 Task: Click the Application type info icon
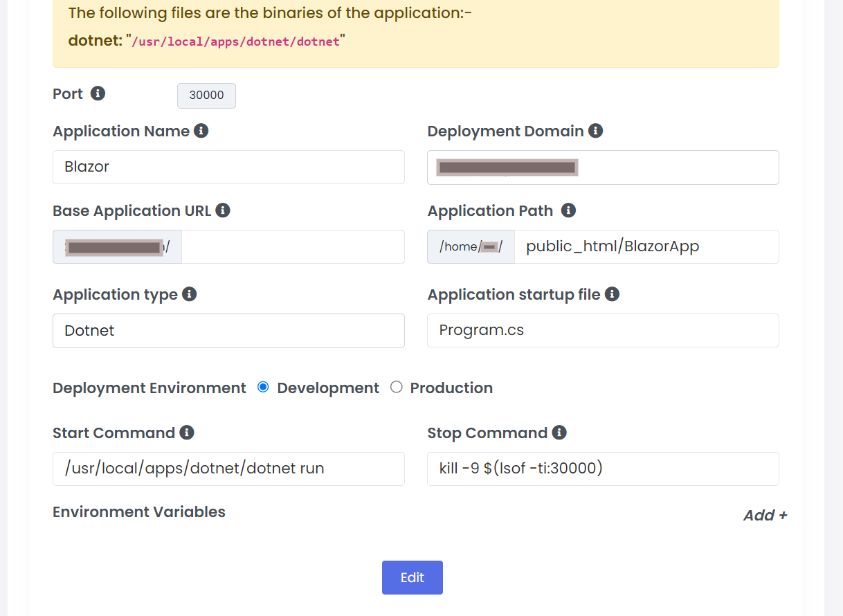(x=190, y=294)
